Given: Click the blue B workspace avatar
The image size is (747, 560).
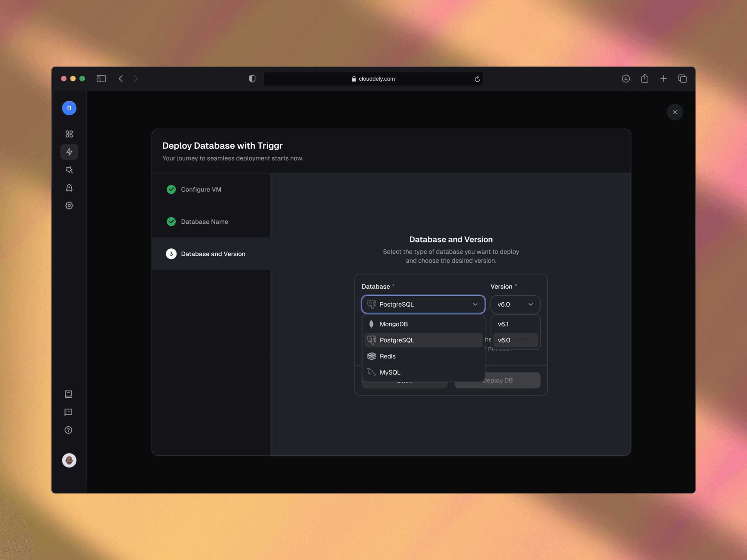Looking at the screenshot, I should (x=69, y=108).
